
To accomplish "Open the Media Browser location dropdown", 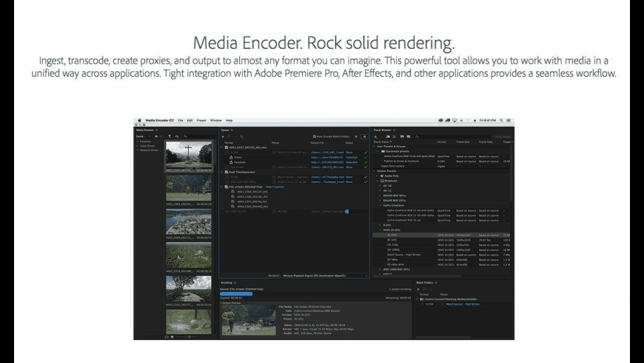I will [144, 136].
